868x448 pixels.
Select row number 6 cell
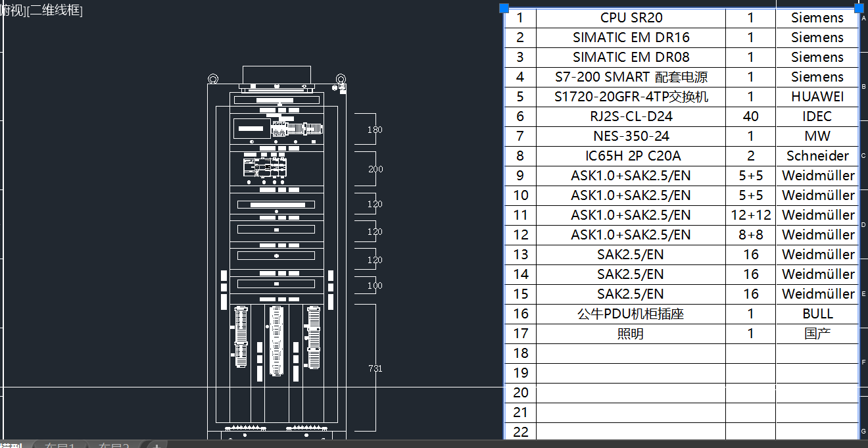[x=521, y=116]
